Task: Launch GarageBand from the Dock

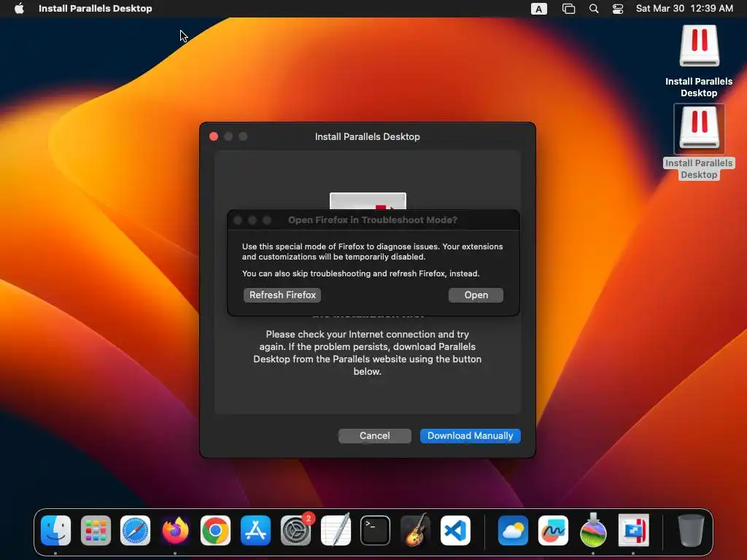Action: 415,530
